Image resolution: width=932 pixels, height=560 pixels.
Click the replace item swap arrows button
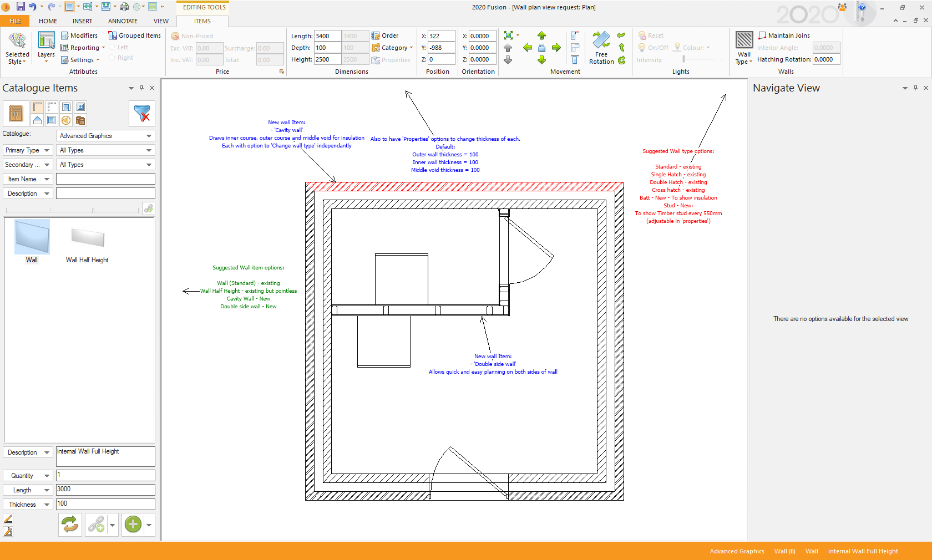click(x=70, y=524)
